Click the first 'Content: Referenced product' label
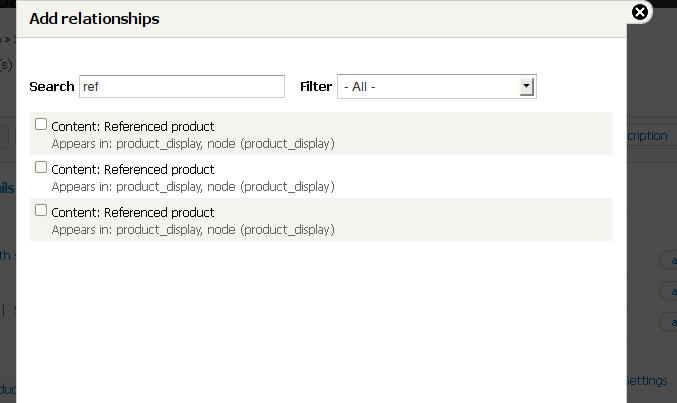Viewport: 677px width, 403px height. 132,126
